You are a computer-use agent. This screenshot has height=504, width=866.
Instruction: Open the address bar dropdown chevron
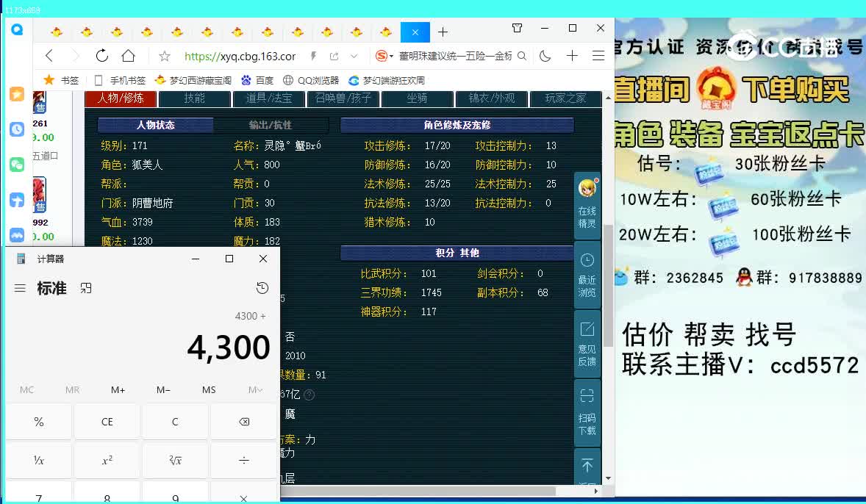pyautogui.click(x=354, y=55)
